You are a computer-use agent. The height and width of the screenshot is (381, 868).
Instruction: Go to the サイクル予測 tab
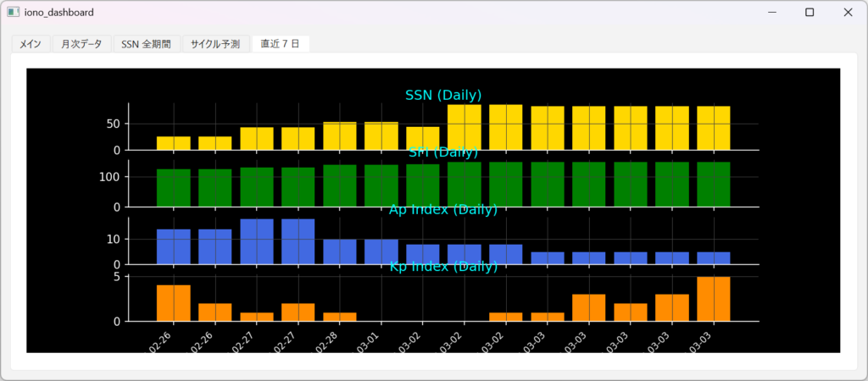coord(215,43)
